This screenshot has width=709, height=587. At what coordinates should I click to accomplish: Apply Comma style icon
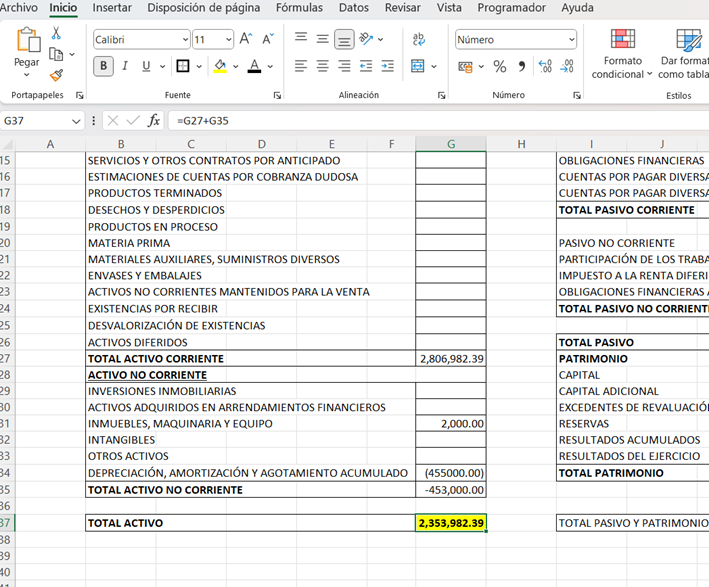pyautogui.click(x=521, y=67)
